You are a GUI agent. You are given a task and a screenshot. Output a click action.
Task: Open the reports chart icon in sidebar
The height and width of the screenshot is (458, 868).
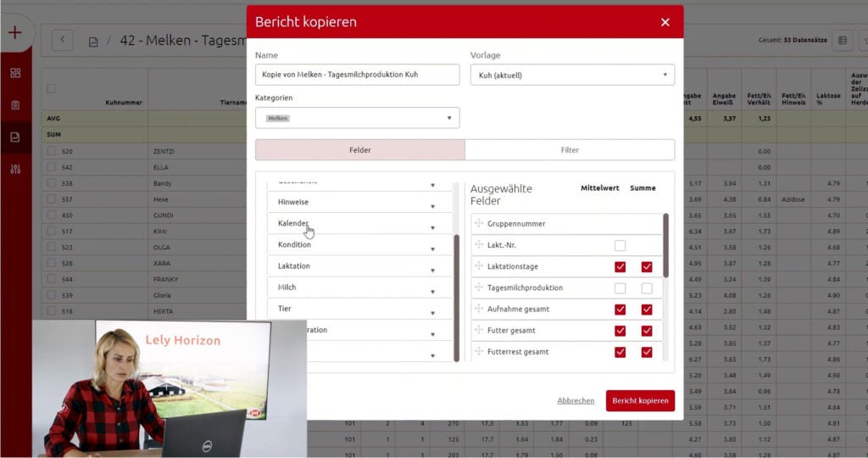pyautogui.click(x=15, y=137)
